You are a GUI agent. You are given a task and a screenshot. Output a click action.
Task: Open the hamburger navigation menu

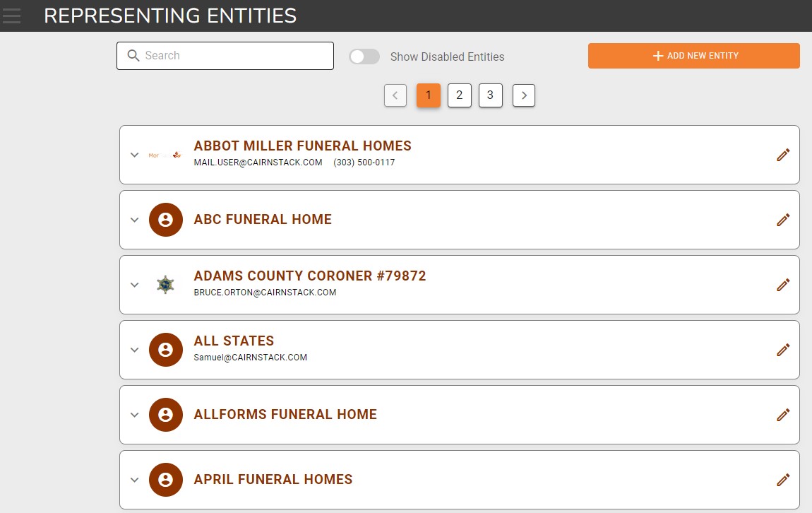pos(12,15)
